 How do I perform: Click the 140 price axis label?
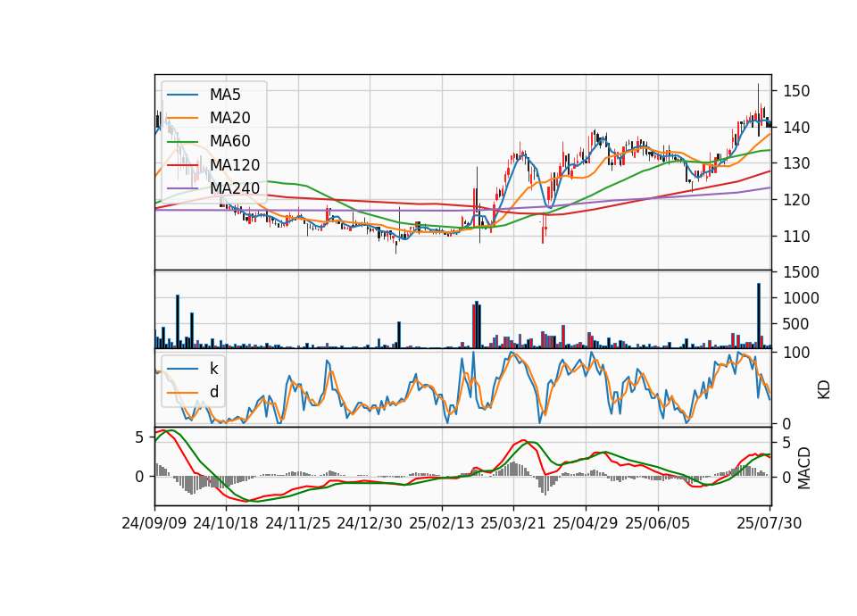point(796,128)
